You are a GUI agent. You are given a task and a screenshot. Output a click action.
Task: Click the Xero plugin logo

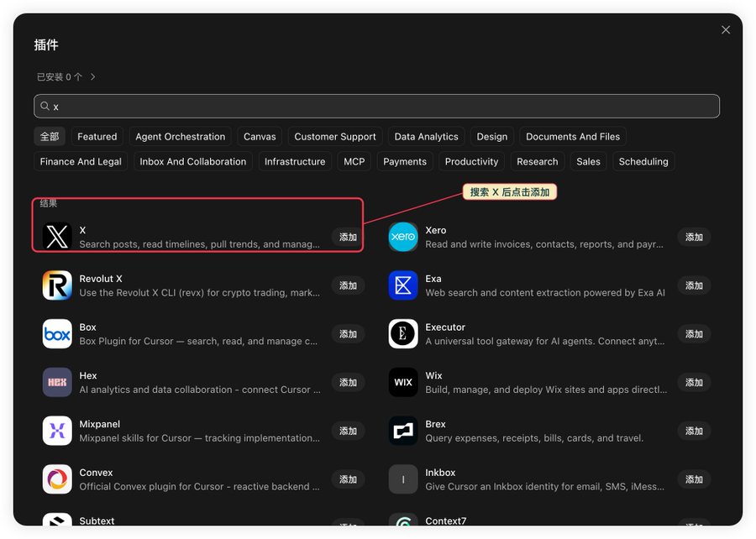pyautogui.click(x=403, y=237)
